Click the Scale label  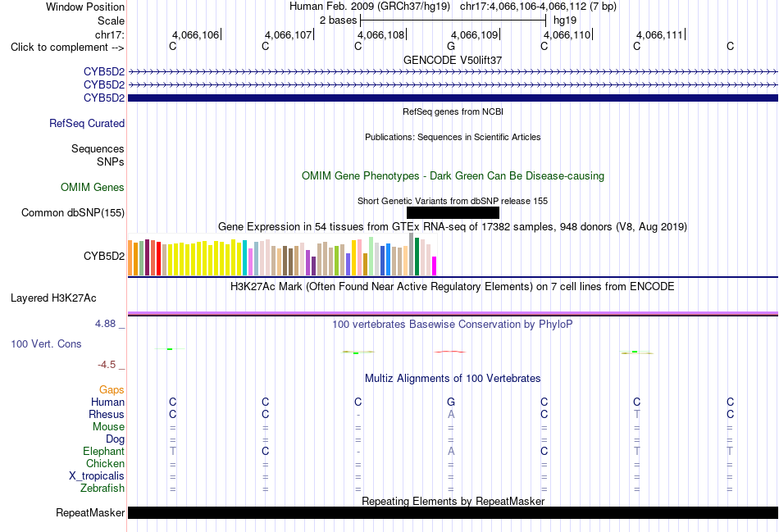coord(111,20)
